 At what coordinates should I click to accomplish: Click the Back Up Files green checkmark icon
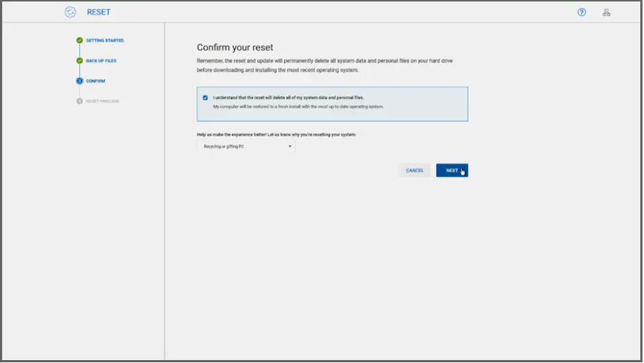[x=79, y=61]
